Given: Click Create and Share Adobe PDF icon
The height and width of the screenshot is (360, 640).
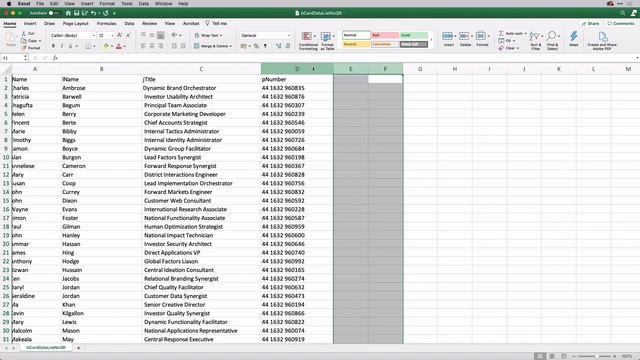Looking at the screenshot, I should [x=602, y=37].
